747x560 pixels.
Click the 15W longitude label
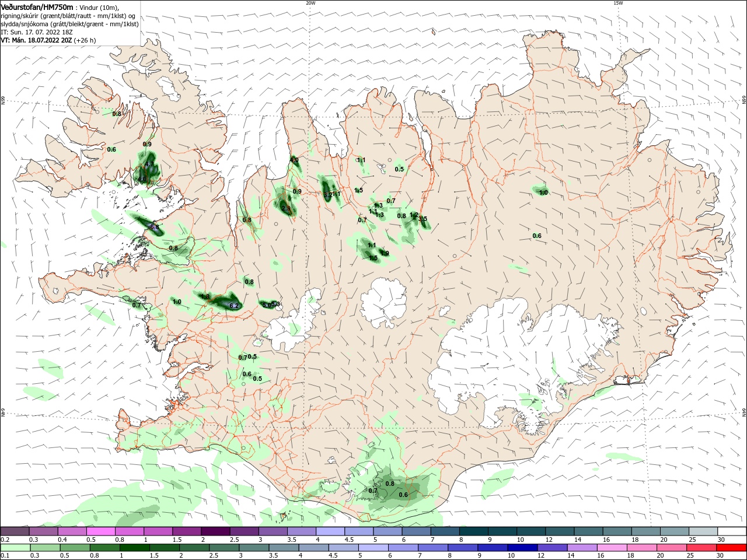618,3
